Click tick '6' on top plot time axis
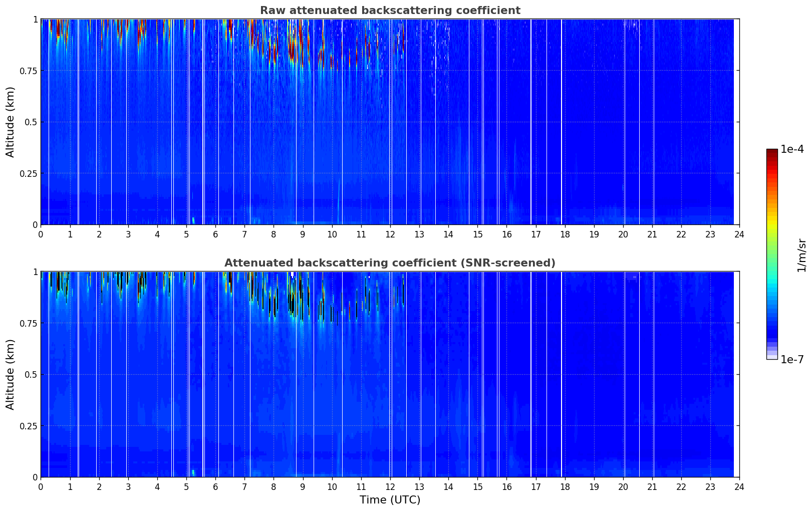 click(215, 234)
